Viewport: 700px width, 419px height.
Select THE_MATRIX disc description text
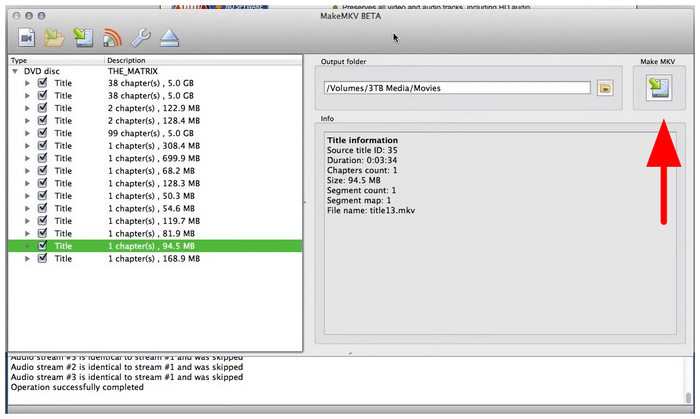(133, 71)
